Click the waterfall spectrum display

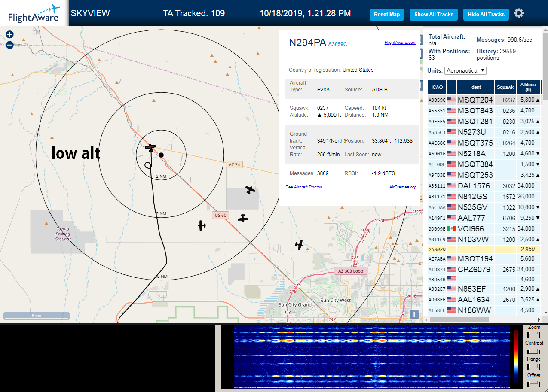pyautogui.click(x=372, y=357)
